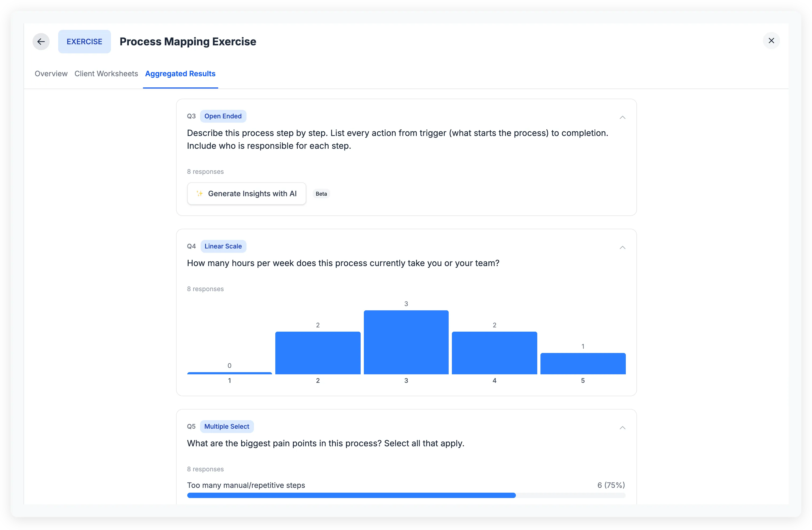Screen dimensions: 812x530
Task: Collapse the Q3 Open Ended question card
Action: point(622,117)
